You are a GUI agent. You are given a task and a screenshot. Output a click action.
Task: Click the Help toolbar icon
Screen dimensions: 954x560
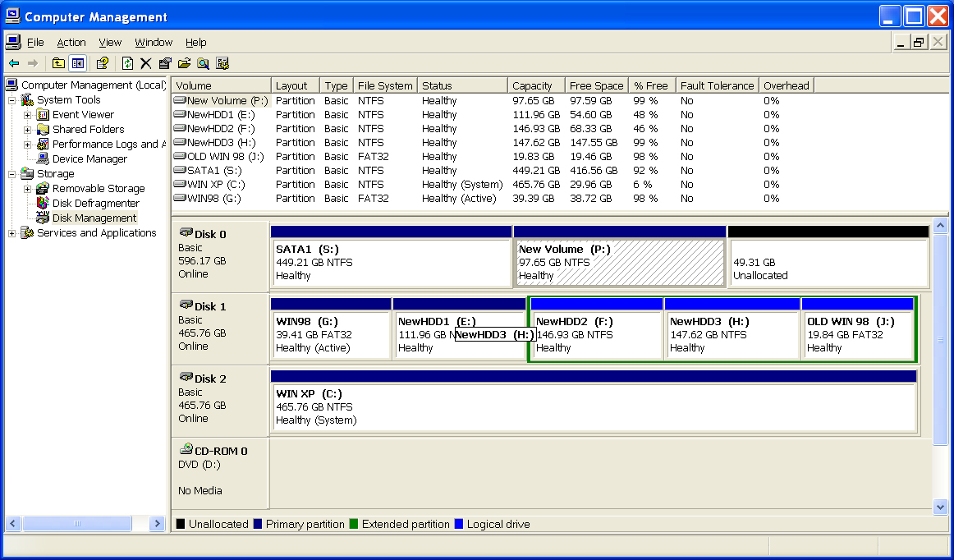click(103, 63)
